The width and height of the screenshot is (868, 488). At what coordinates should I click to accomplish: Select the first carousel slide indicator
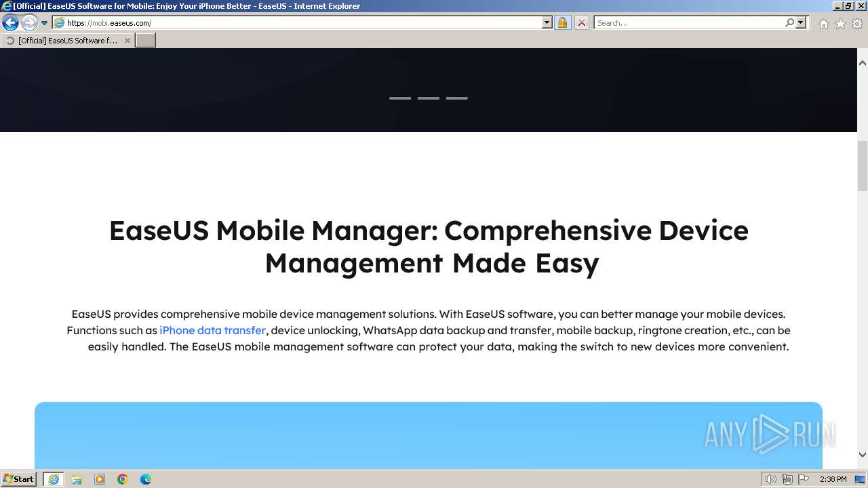(x=400, y=98)
